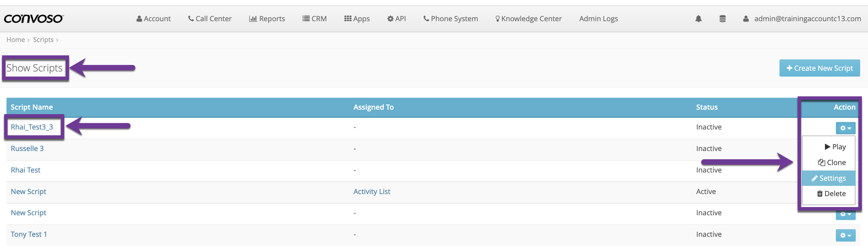
Task: Open Settings from the action menu
Action: (x=829, y=178)
